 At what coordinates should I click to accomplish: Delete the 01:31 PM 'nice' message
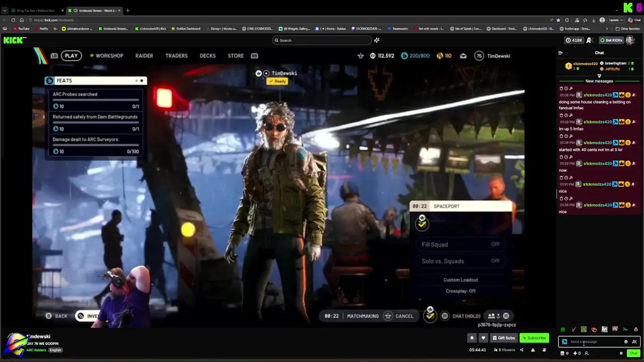click(562, 177)
